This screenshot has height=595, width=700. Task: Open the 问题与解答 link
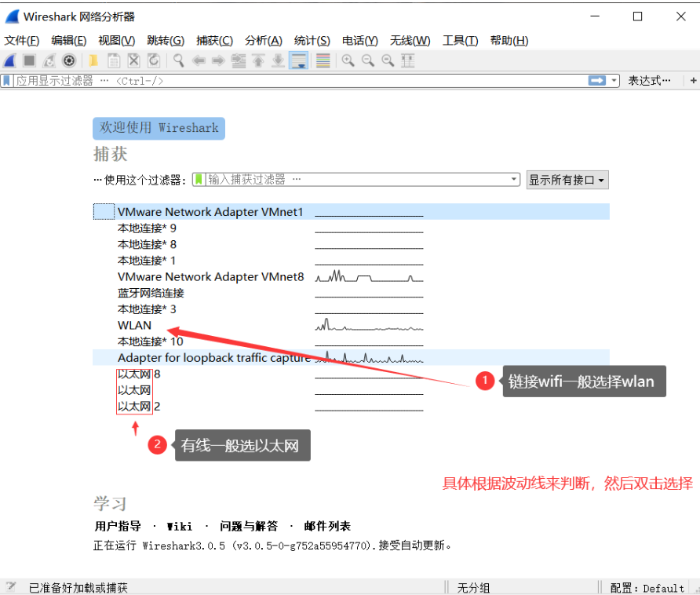point(249,526)
